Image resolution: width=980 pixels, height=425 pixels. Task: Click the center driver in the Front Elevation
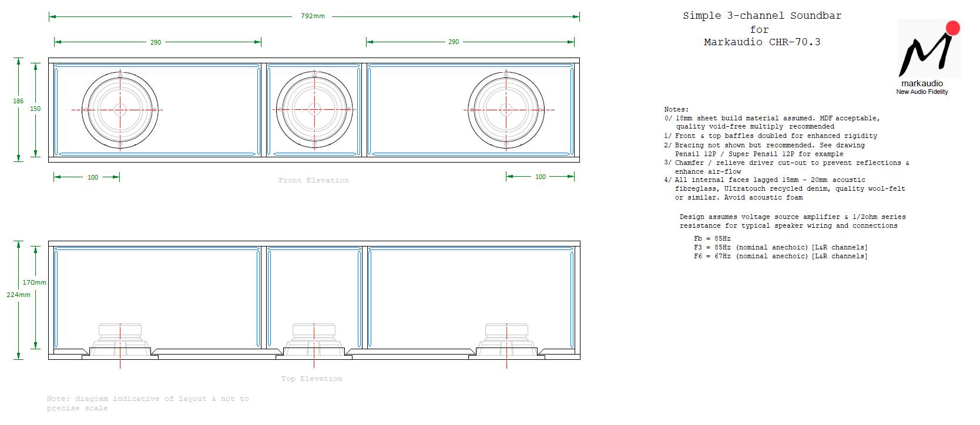(x=314, y=109)
